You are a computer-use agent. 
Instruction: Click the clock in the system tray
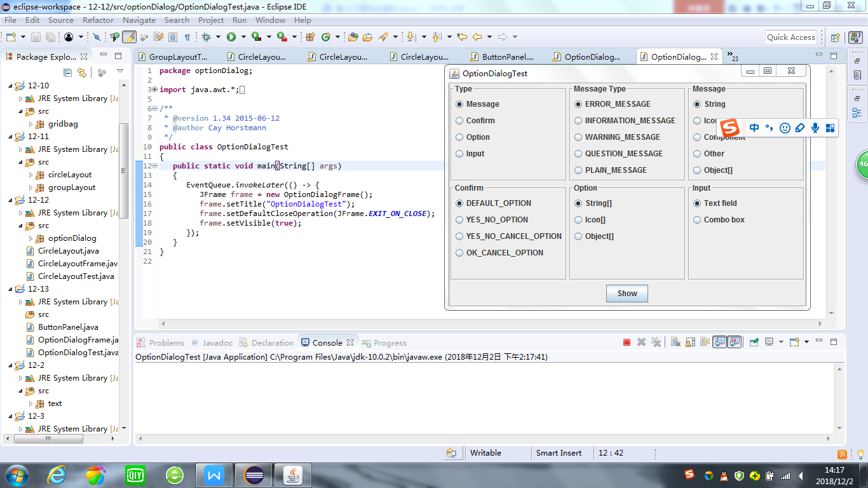pyautogui.click(x=834, y=475)
